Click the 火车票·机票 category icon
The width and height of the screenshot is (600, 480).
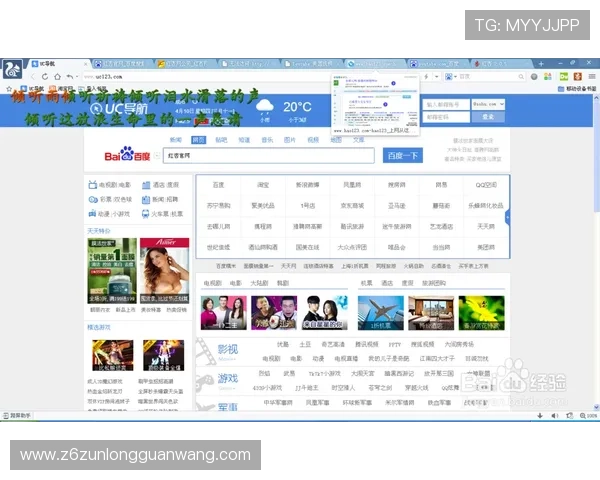pos(145,213)
